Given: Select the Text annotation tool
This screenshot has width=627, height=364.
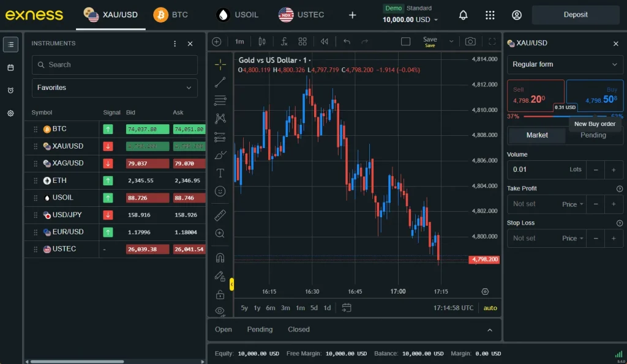Looking at the screenshot, I should (x=220, y=173).
